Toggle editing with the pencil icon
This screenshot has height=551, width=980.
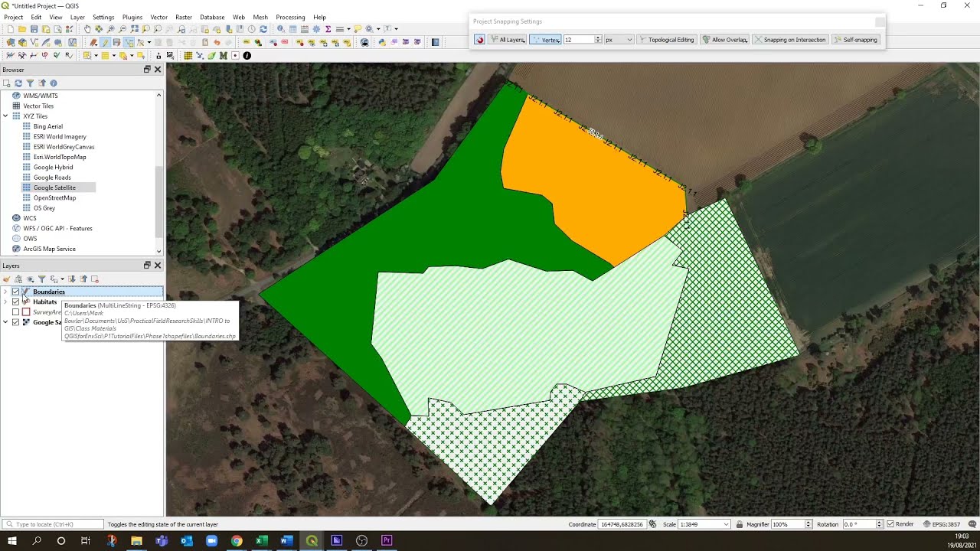click(106, 42)
